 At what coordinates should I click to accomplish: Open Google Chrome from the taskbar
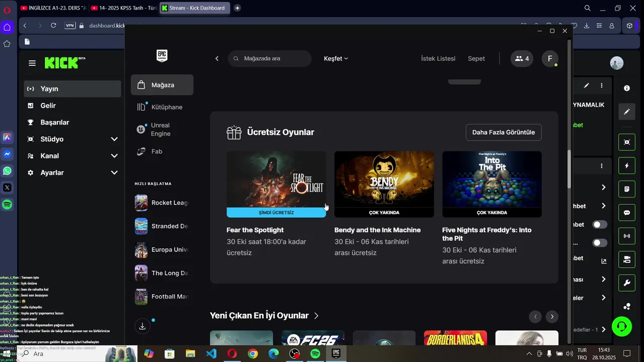point(253,354)
